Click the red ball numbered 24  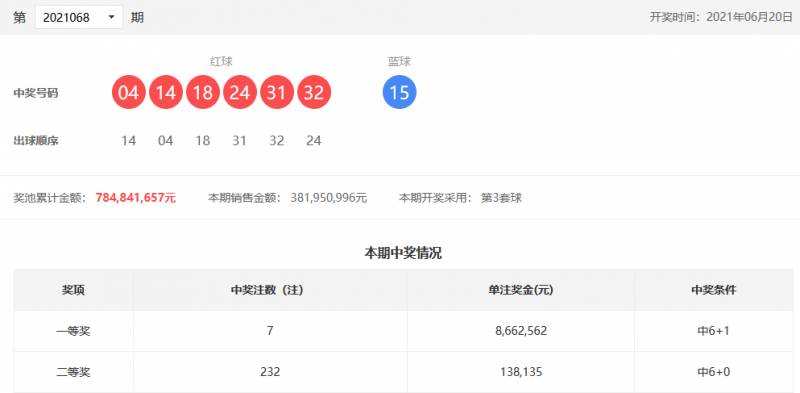click(x=240, y=92)
